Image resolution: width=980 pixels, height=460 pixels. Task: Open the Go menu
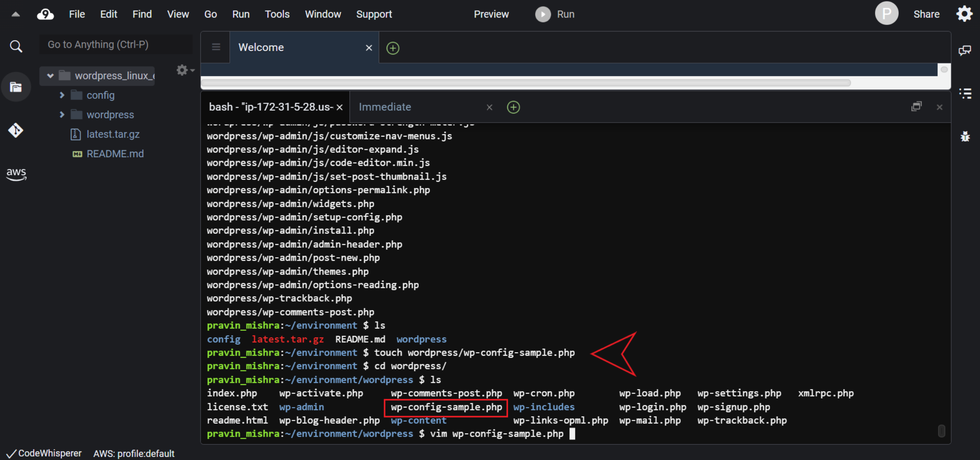click(210, 14)
